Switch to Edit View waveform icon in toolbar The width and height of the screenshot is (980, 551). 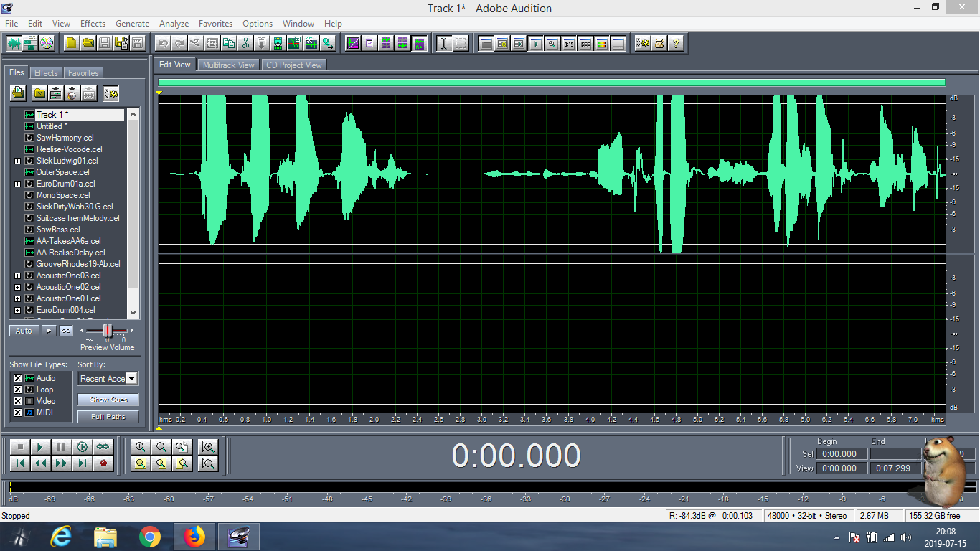point(14,43)
